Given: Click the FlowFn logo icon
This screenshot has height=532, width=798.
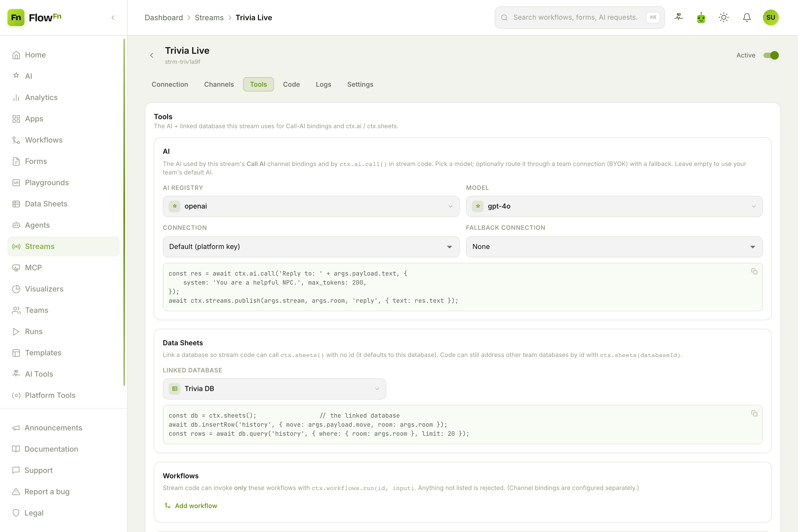Looking at the screenshot, I should 16,17.
